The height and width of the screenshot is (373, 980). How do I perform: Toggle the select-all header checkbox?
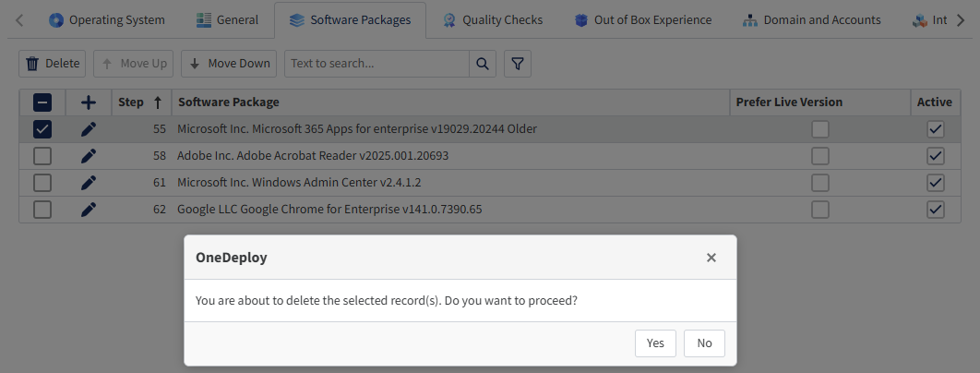(x=42, y=102)
